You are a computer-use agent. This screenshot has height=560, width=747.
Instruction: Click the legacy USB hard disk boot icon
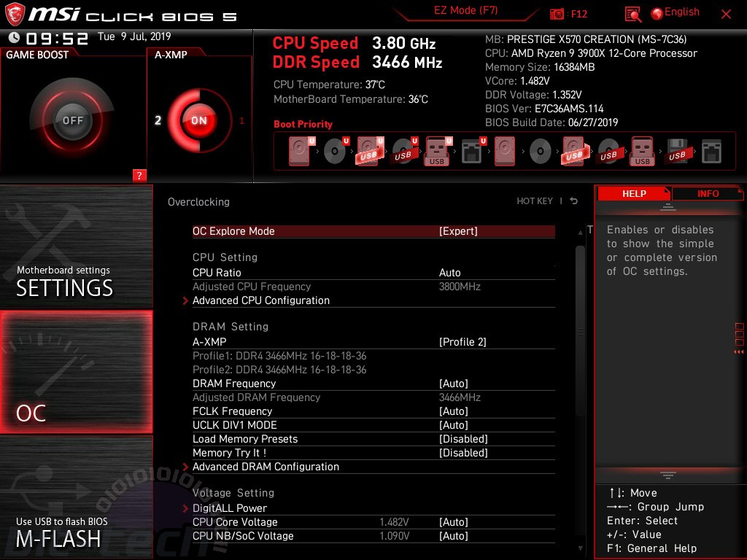[x=575, y=151]
